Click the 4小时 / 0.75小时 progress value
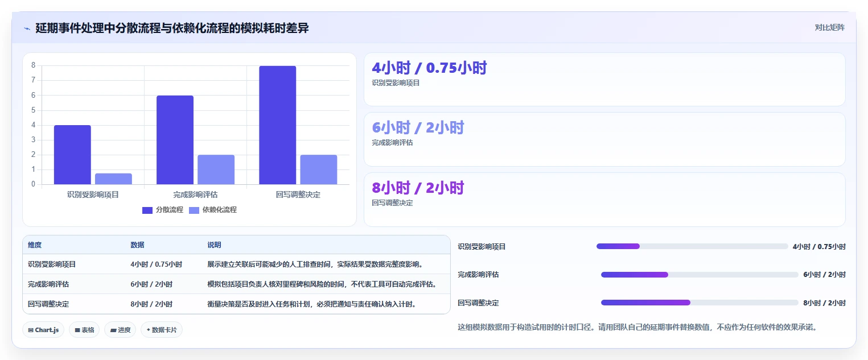The image size is (868, 360). click(x=819, y=247)
